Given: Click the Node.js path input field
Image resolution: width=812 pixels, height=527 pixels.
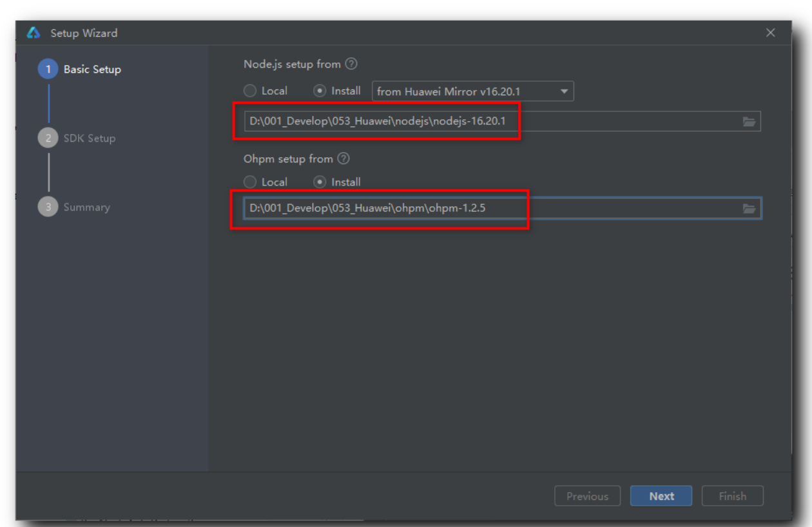Looking at the screenshot, I should (x=502, y=121).
